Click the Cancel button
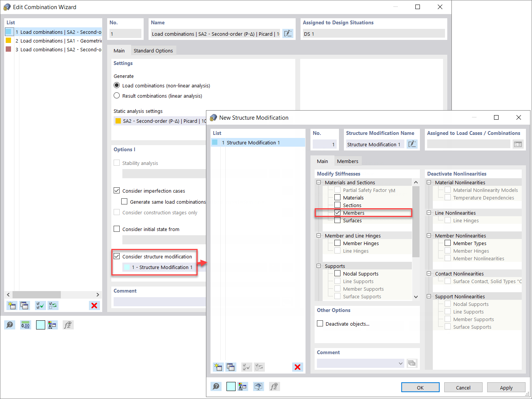This screenshot has height=399, width=532. pos(463,387)
